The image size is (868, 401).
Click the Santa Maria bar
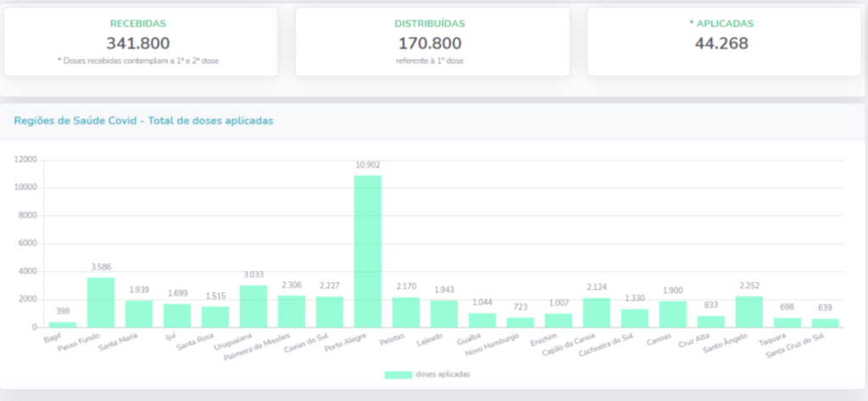[139, 314]
